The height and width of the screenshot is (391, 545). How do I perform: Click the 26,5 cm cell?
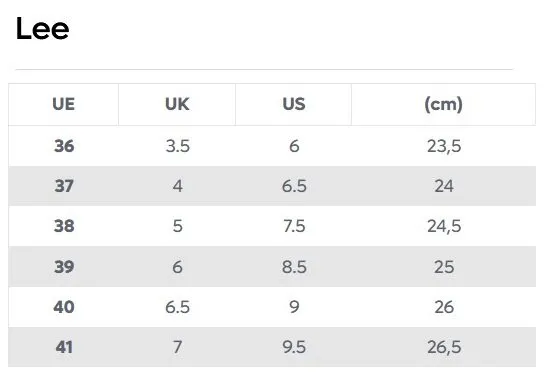pyautogui.click(x=444, y=347)
